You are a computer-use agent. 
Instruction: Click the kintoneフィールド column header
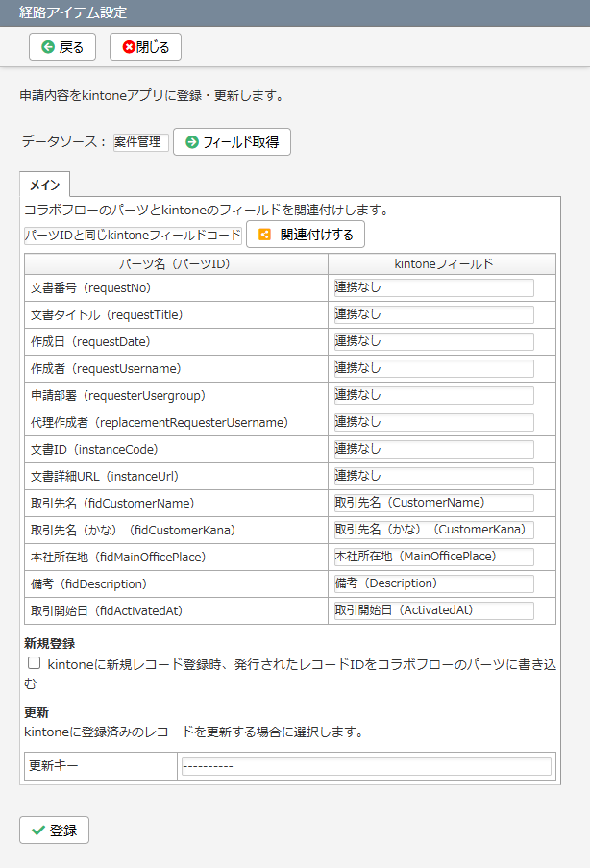[442, 264]
